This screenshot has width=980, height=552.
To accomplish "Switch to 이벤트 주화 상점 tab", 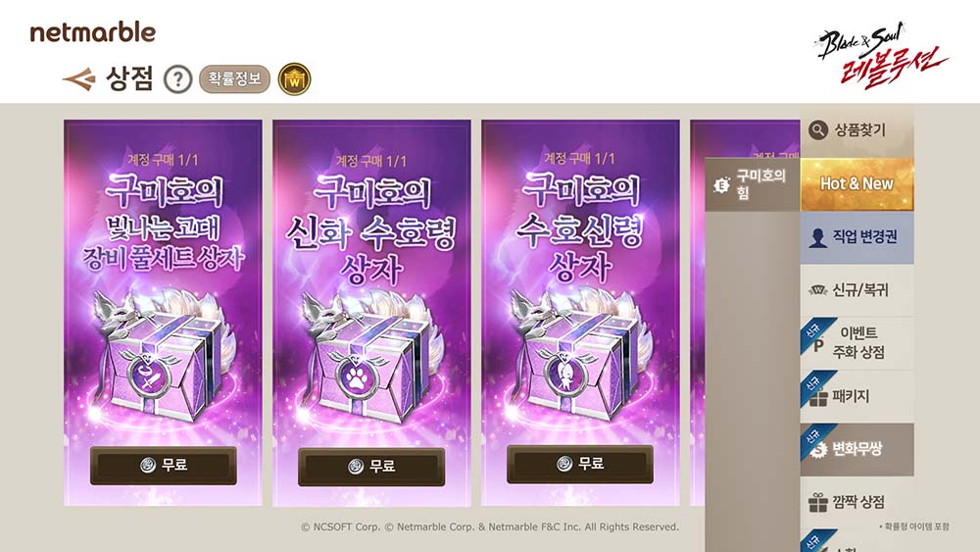I will tap(857, 342).
